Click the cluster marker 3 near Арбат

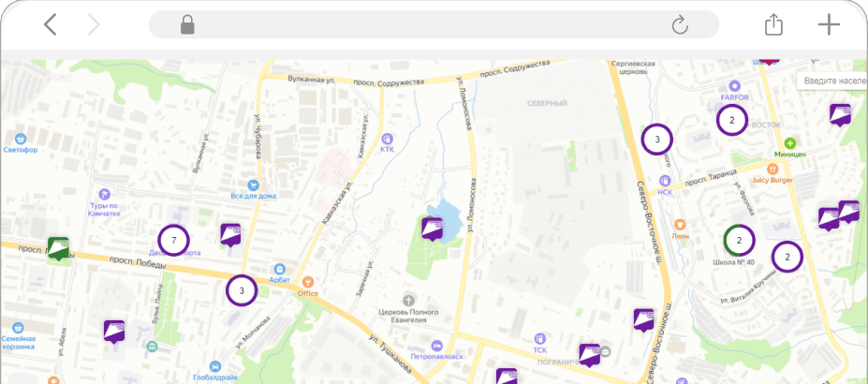click(x=242, y=290)
